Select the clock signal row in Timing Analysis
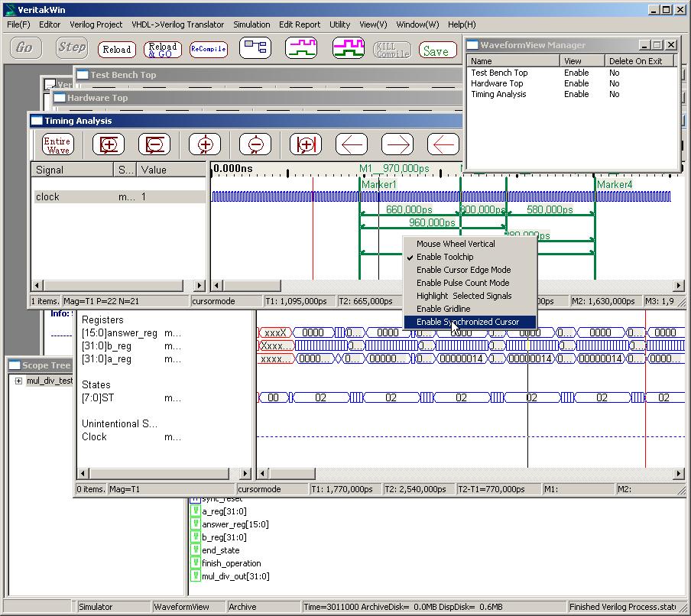The height and width of the screenshot is (616, 691). click(x=118, y=196)
